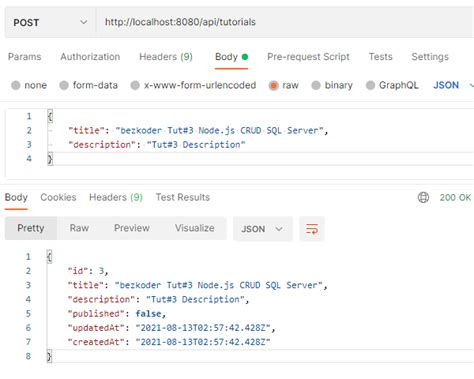Click the request body description line
Viewport: 474px width, 379px height.
(x=157, y=145)
